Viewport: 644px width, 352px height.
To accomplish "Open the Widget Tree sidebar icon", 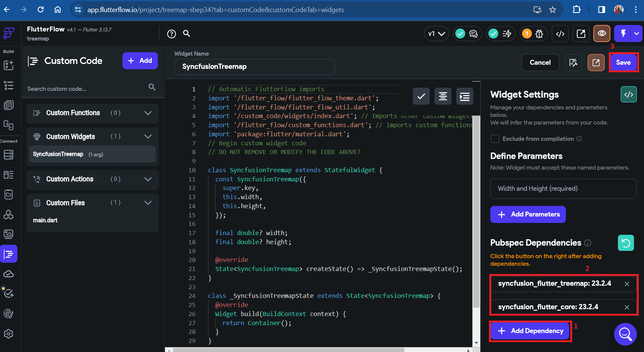I will coord(8,85).
